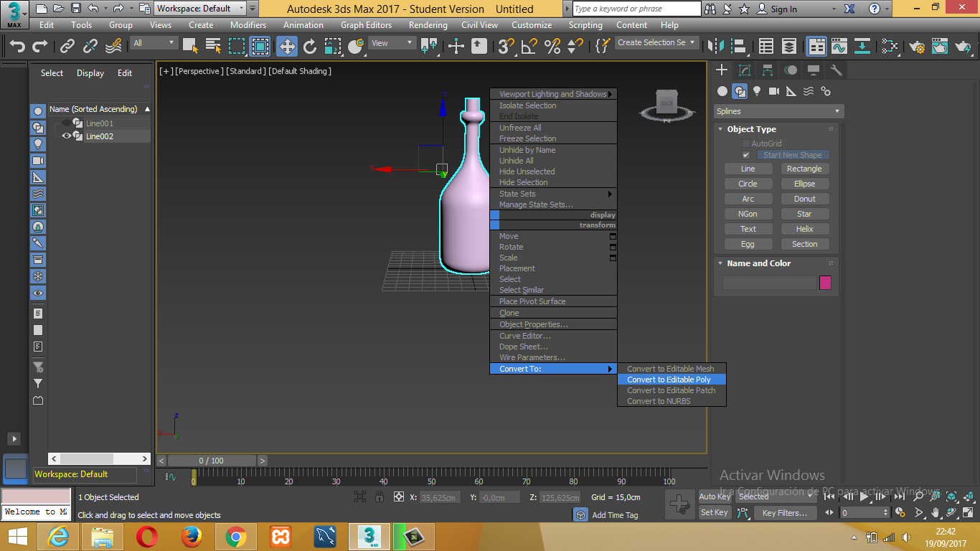Enable the AutoGrid checkbox
Image resolution: width=980 pixels, height=551 pixels.
[746, 143]
